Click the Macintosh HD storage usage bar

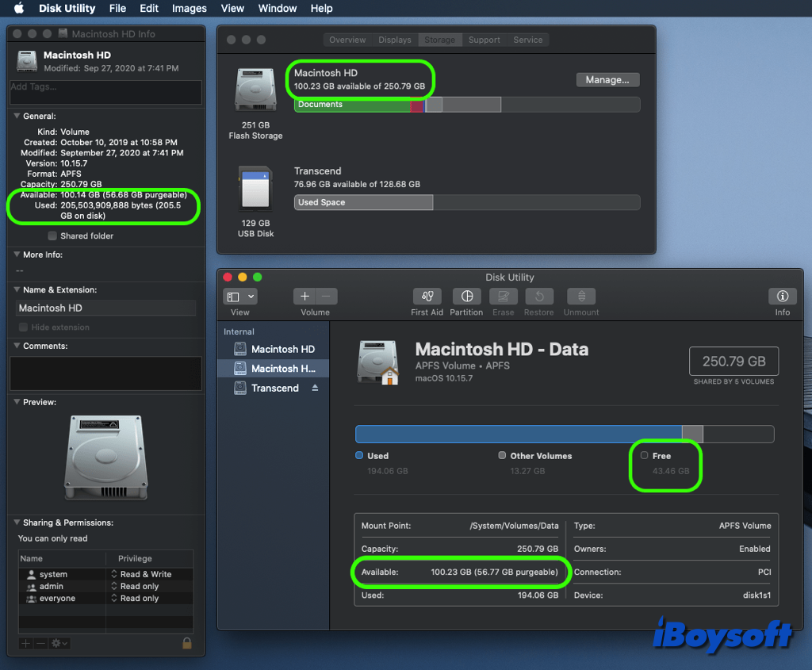[466, 105]
